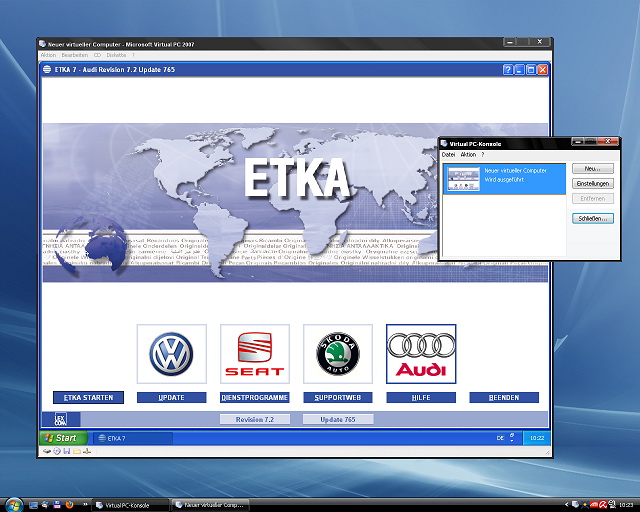Image resolution: width=640 pixels, height=512 pixels.
Task: Click the DE language indicator in guest taskbar
Action: click(500, 438)
